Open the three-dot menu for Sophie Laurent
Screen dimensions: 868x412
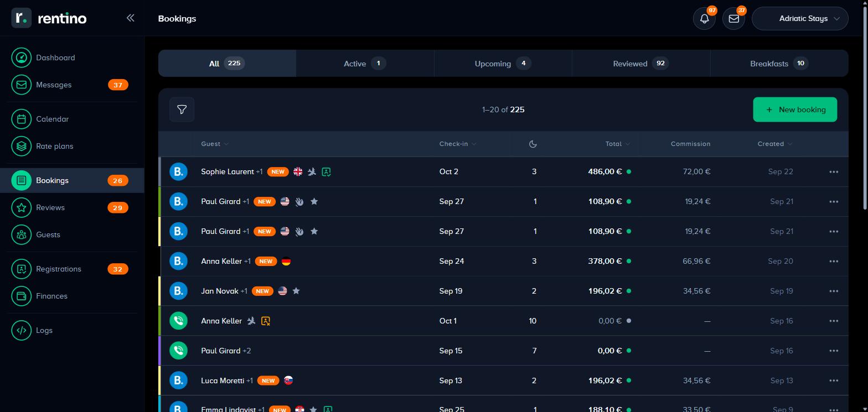pyautogui.click(x=834, y=171)
